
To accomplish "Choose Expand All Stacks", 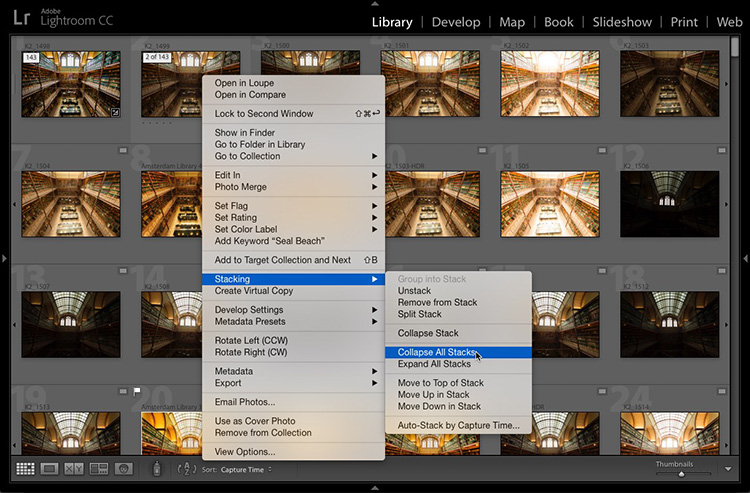I will point(458,364).
